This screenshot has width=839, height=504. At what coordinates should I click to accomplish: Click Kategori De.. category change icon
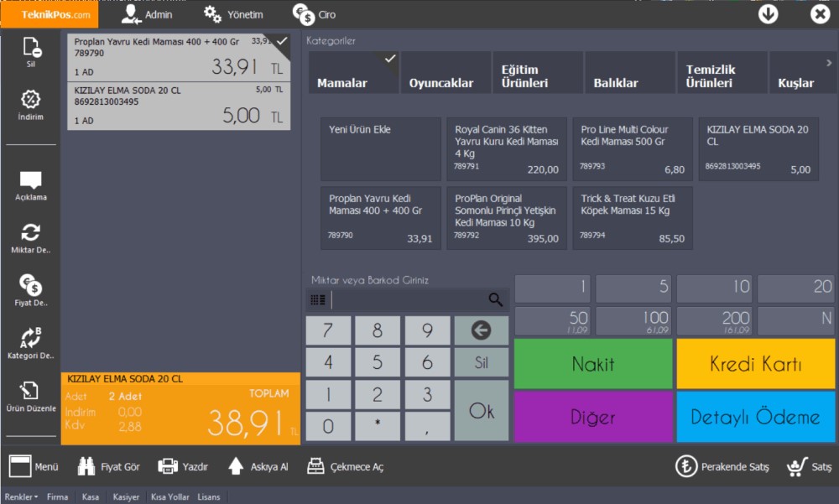(x=30, y=338)
